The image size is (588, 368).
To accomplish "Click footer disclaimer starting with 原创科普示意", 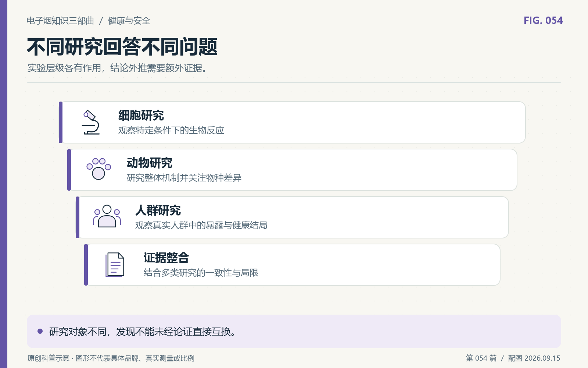I will 111,358.
